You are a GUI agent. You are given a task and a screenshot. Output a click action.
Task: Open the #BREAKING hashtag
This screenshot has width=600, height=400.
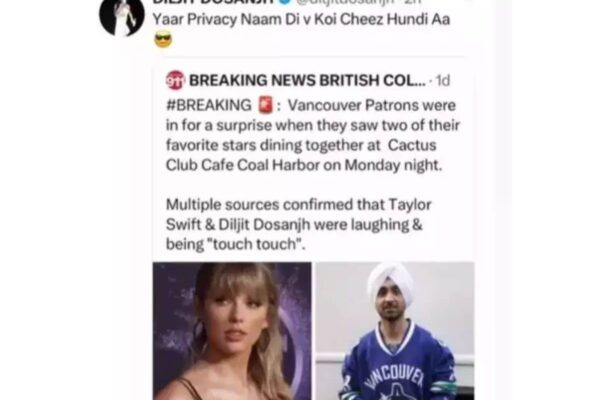click(x=209, y=105)
